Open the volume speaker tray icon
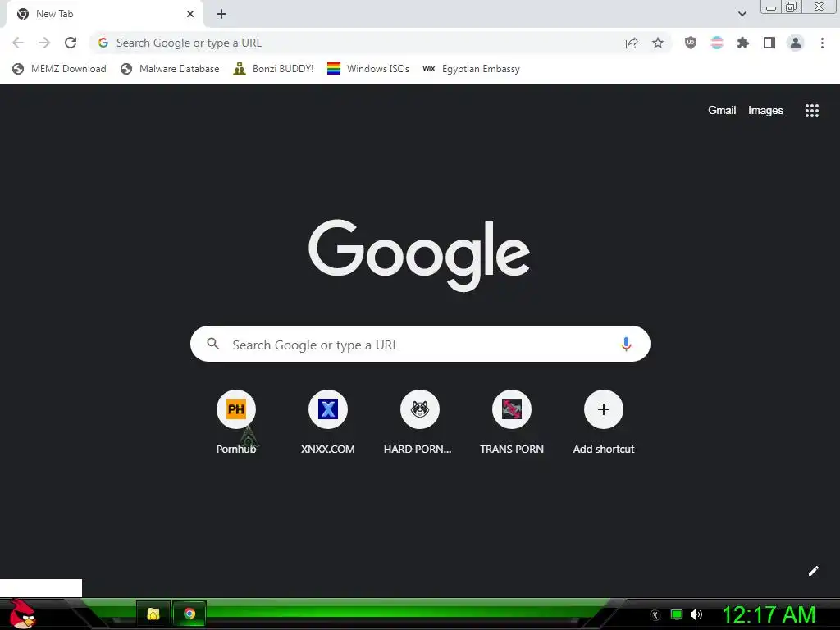Viewport: 840px width, 630px height. point(696,614)
